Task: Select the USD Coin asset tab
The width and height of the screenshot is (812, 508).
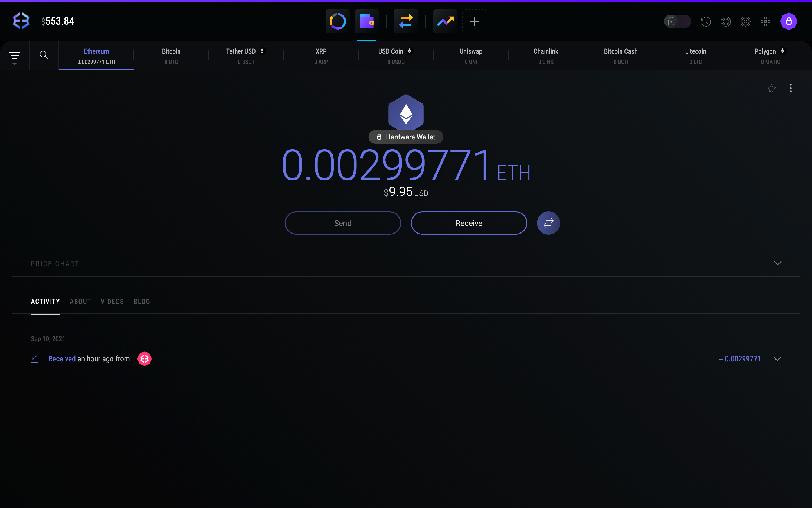Action: tap(396, 56)
